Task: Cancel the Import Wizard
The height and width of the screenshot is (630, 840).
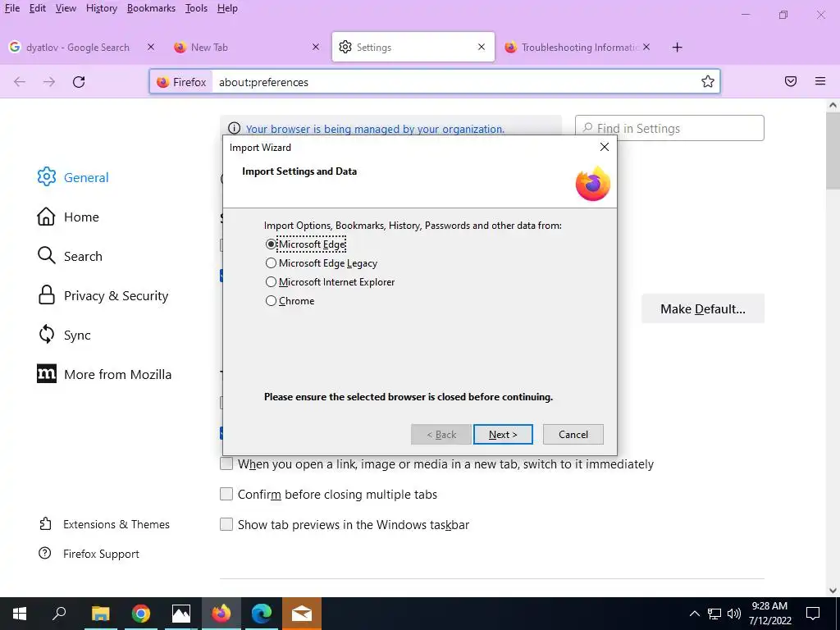Action: [x=573, y=435]
